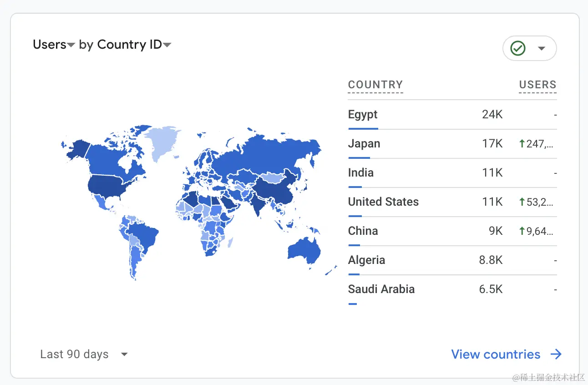This screenshot has width=588, height=385.
Task: Click the 9K users value for China
Action: tap(496, 231)
